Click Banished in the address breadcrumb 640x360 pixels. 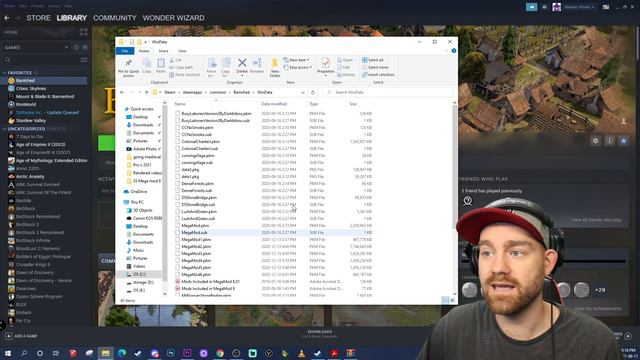pyautogui.click(x=241, y=92)
